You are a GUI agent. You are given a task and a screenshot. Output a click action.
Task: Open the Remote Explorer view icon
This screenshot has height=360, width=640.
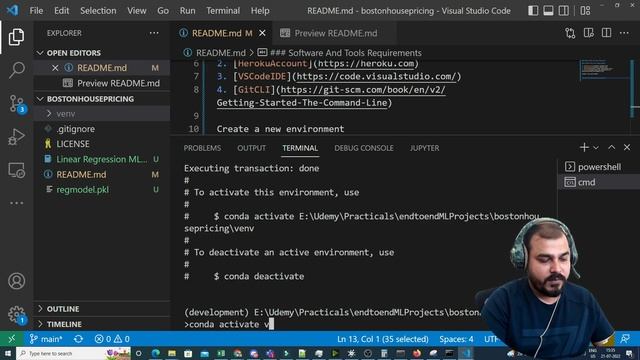click(16, 170)
